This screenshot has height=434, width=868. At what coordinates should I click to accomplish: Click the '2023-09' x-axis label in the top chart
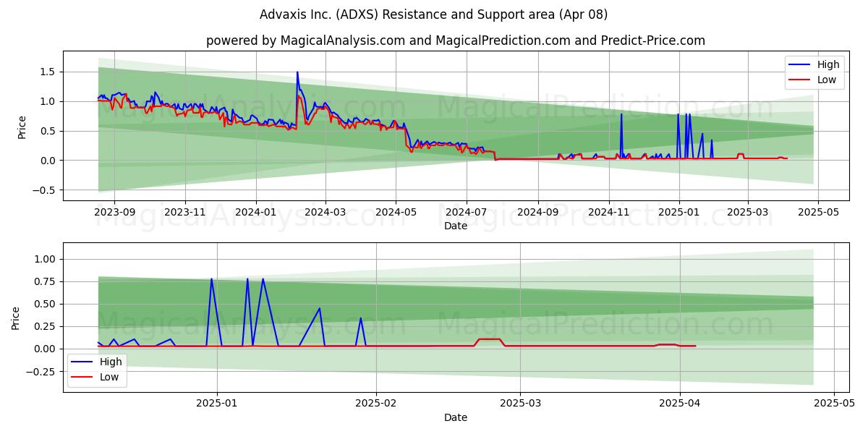coord(115,213)
